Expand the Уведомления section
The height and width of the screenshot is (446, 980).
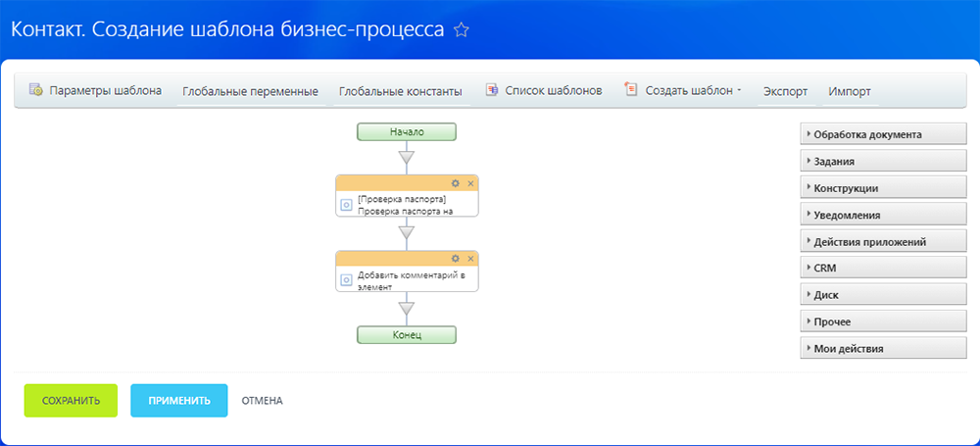pyautogui.click(x=870, y=215)
